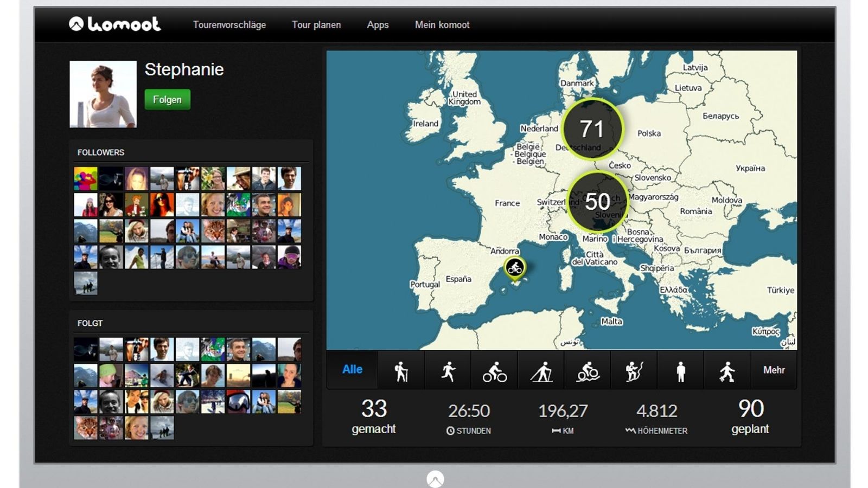
Task: Click the 26:50 STUNDEN statistic
Action: click(469, 418)
